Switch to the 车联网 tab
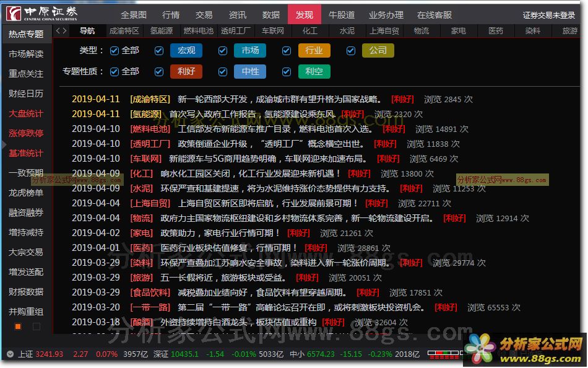 [x=272, y=31]
